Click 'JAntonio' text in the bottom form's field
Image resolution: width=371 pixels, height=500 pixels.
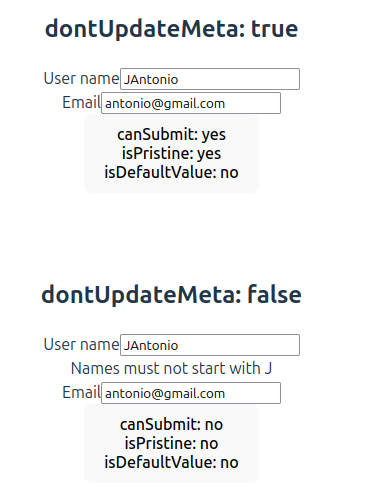point(151,346)
